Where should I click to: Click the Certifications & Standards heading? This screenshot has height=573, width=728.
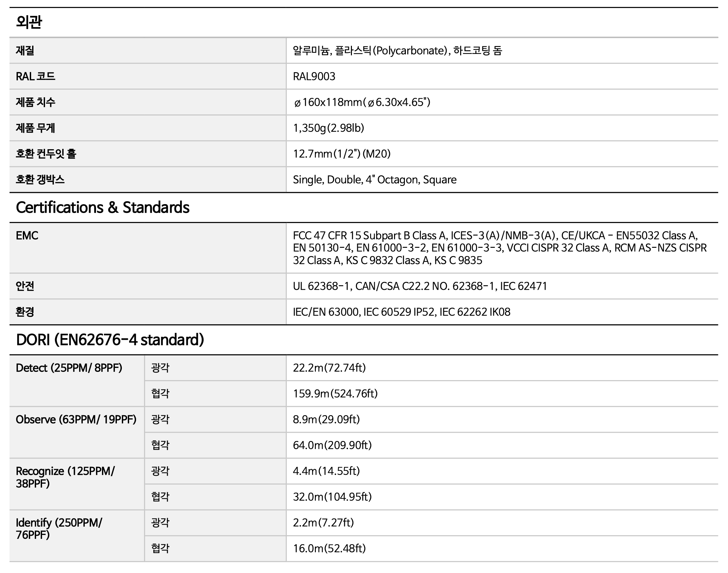[102, 207]
